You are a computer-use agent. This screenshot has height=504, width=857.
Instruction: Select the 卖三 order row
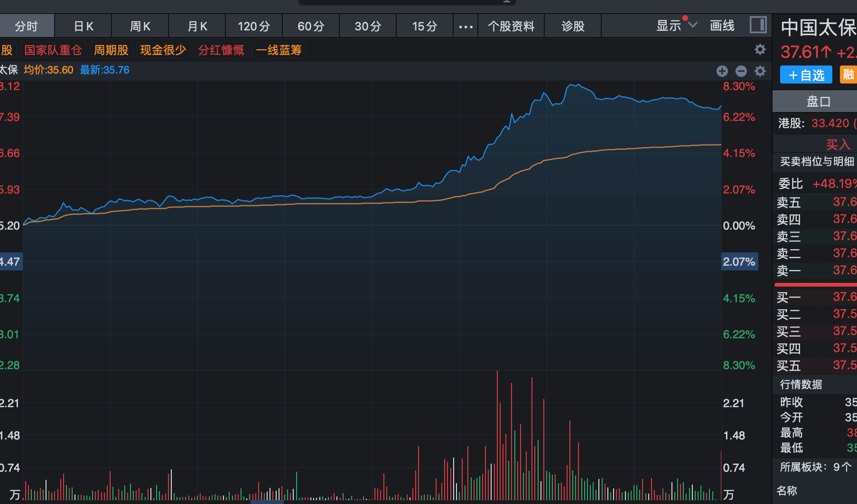815,236
